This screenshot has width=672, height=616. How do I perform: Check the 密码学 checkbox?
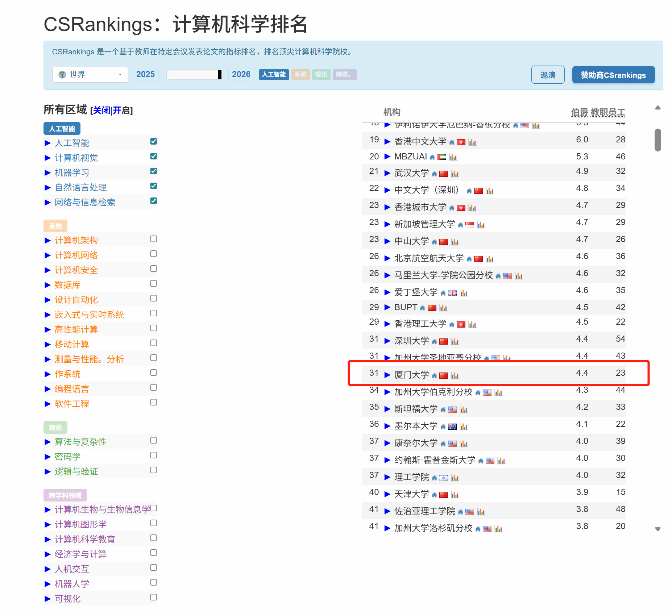tap(154, 455)
